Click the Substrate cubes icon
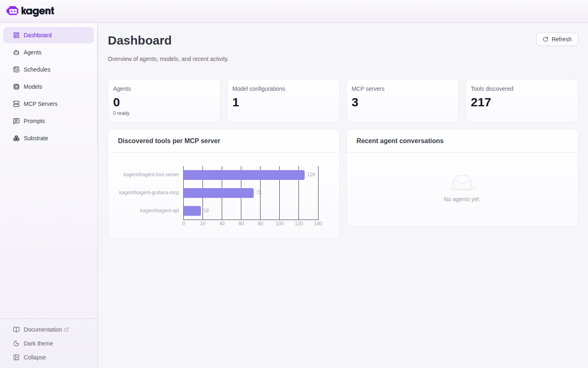The height and width of the screenshot is (368, 588). (16, 138)
